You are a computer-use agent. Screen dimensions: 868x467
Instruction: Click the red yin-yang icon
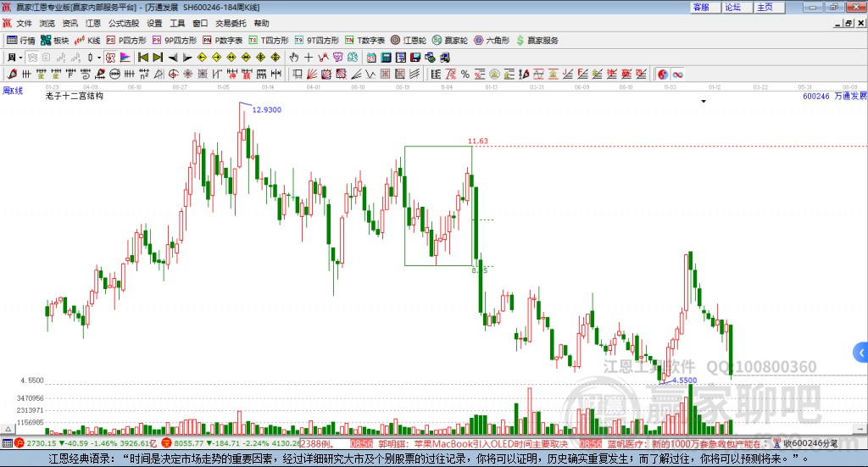point(663,74)
